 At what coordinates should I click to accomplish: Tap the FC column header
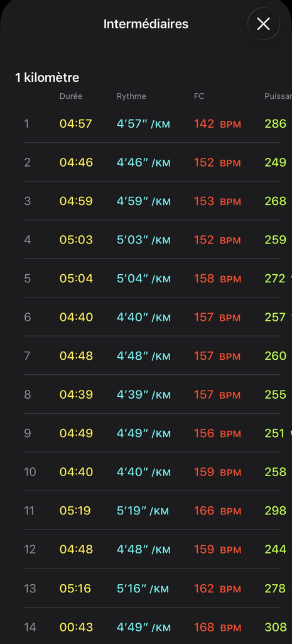coord(199,96)
